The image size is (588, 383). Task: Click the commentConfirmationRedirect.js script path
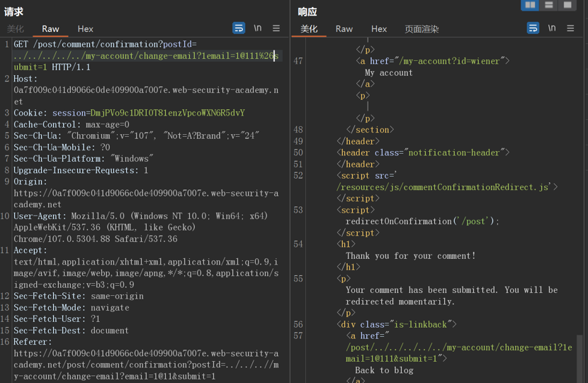tap(443, 187)
